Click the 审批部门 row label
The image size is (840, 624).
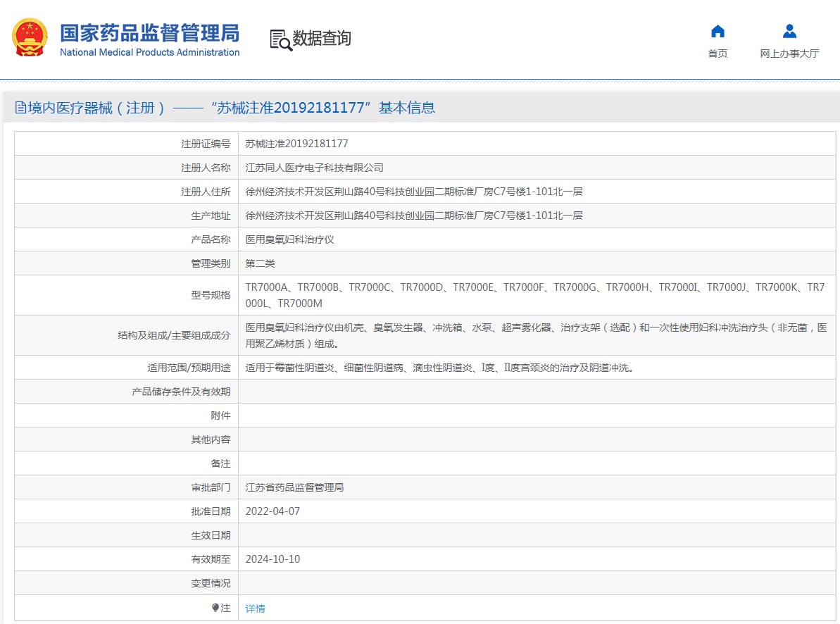[x=211, y=487]
